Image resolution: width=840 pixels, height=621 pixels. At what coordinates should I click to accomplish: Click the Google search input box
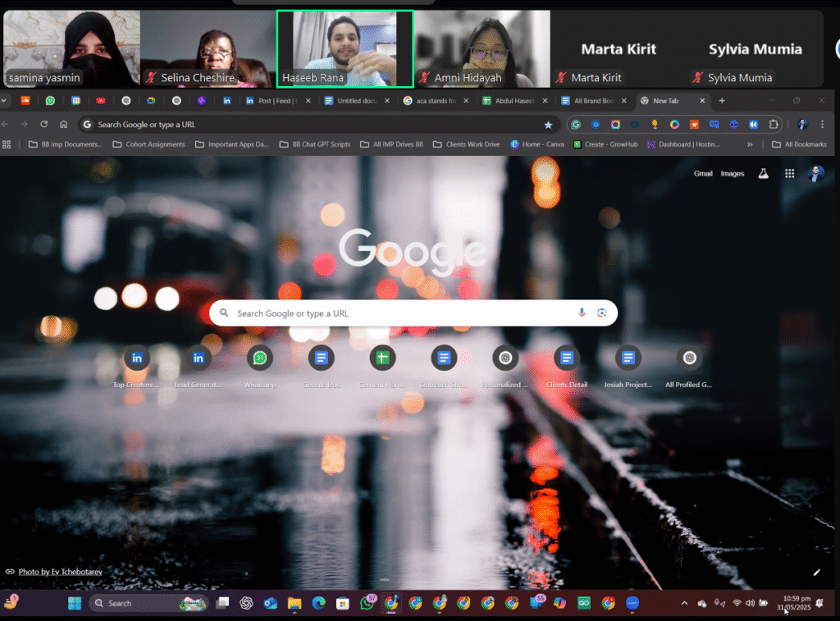click(x=402, y=313)
